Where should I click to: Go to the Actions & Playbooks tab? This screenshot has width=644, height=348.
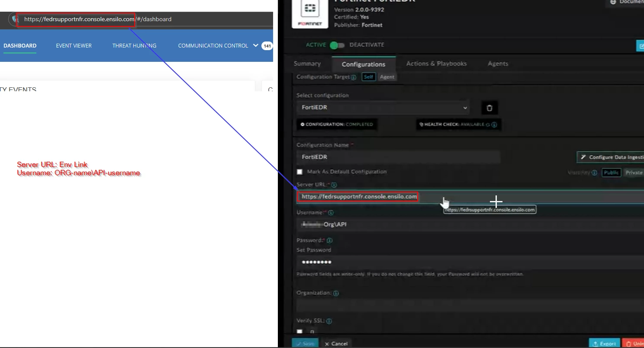(436, 64)
